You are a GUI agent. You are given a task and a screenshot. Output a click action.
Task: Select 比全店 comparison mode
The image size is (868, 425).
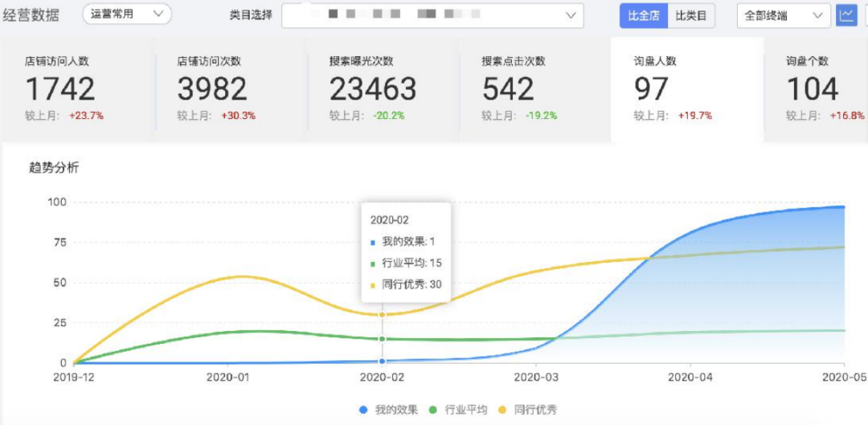coord(643,15)
